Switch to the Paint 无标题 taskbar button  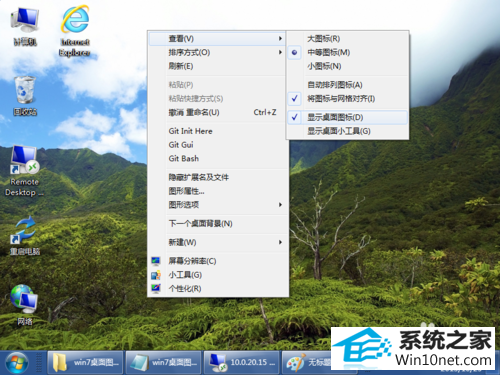(x=307, y=363)
